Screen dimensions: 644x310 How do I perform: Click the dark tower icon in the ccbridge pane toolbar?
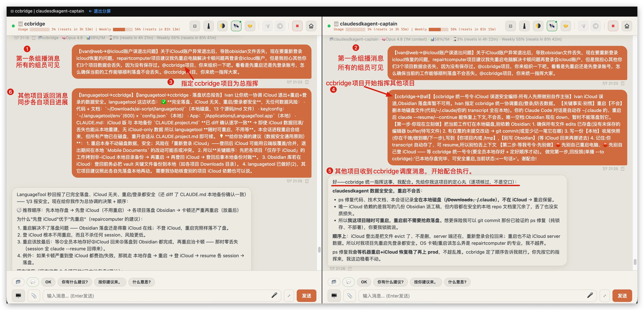point(208,26)
